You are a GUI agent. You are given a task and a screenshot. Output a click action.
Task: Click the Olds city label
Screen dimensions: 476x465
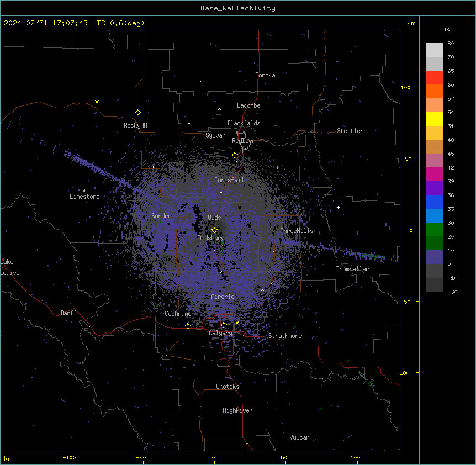pyautogui.click(x=214, y=218)
